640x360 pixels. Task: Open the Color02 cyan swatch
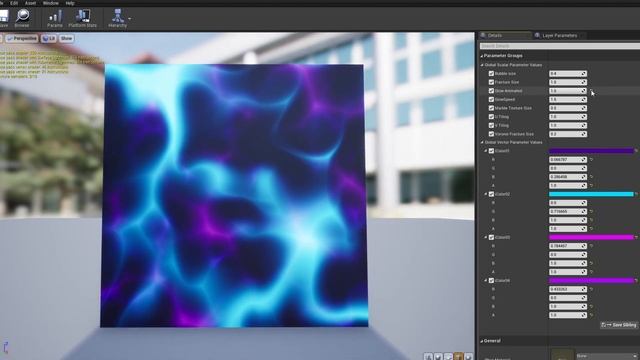click(591, 194)
